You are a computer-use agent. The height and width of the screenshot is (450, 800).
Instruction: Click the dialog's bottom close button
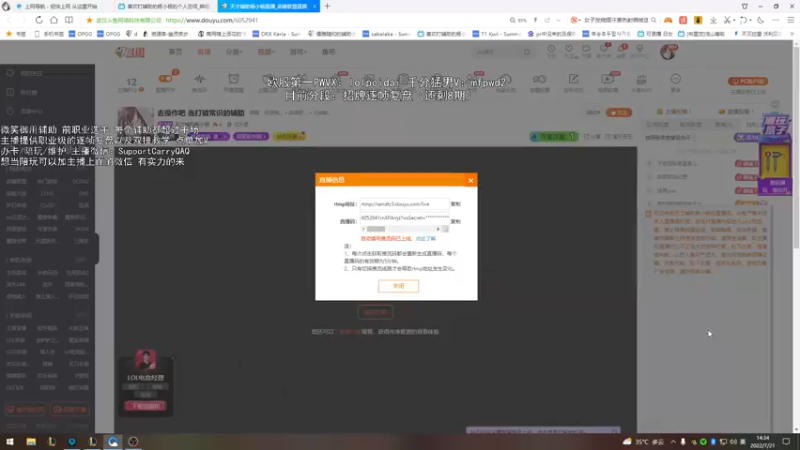click(398, 286)
